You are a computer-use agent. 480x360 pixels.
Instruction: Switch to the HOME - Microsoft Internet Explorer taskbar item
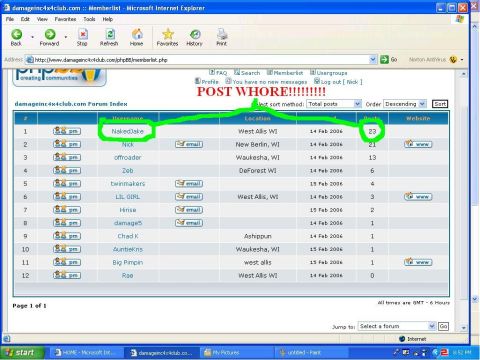click(86, 352)
